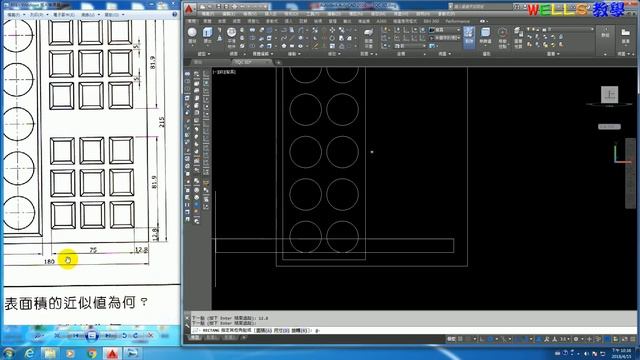Screen dimensions: 640x360
Task: Switch to the A360 ribbon tab
Action: click(x=381, y=21)
